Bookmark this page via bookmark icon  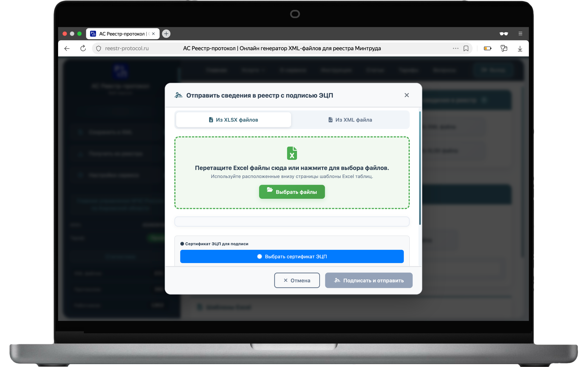[466, 48]
